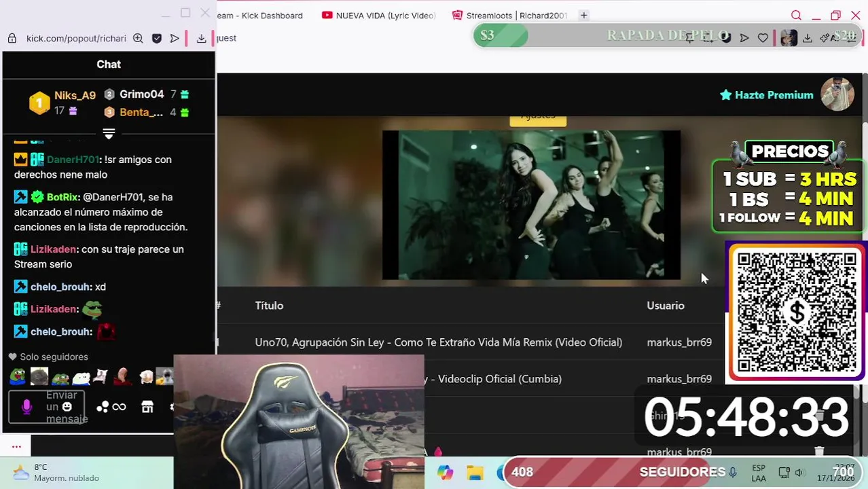This screenshot has height=489, width=868.
Task: Open File Explorer from the taskbar
Action: [474, 473]
